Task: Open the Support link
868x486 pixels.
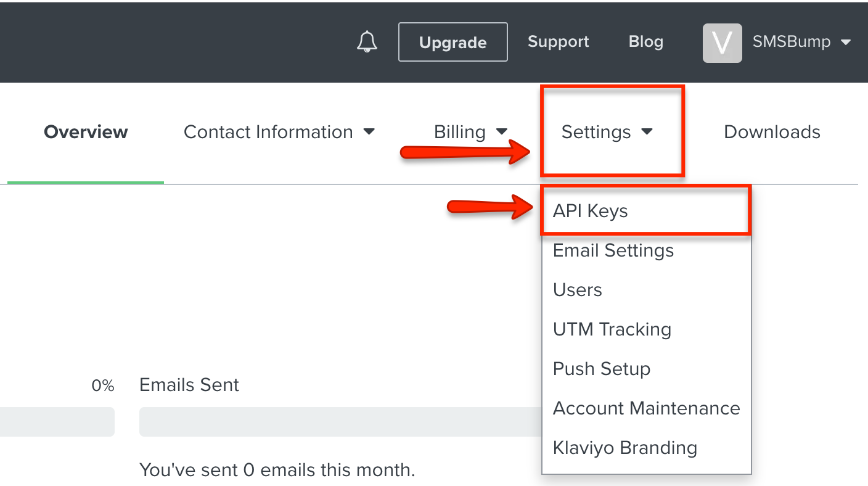Action: pos(559,41)
